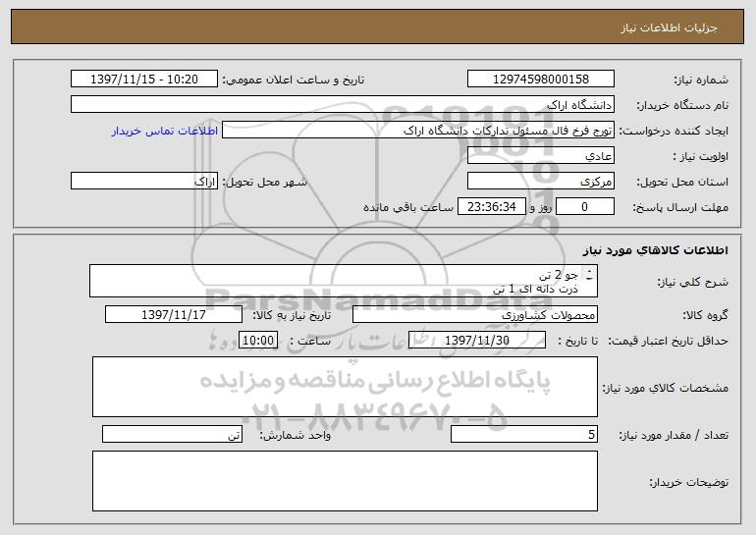The width and height of the screenshot is (756, 535).
Task: Click the label مشخصات کالای مورد نیاز
Action: (x=666, y=388)
